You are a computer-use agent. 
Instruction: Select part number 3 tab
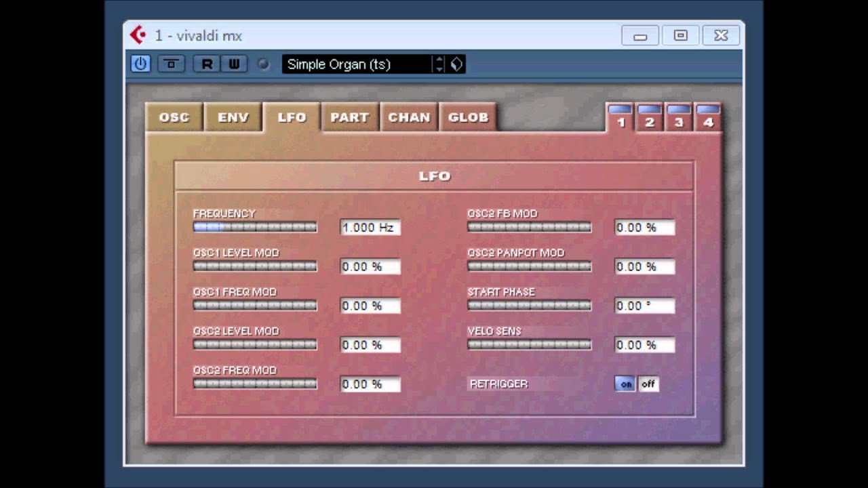click(678, 117)
